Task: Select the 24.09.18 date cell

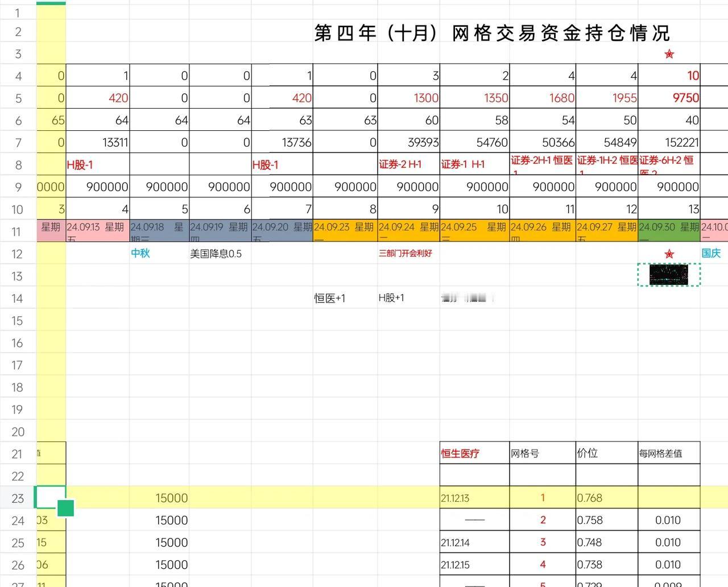Action: tap(159, 231)
